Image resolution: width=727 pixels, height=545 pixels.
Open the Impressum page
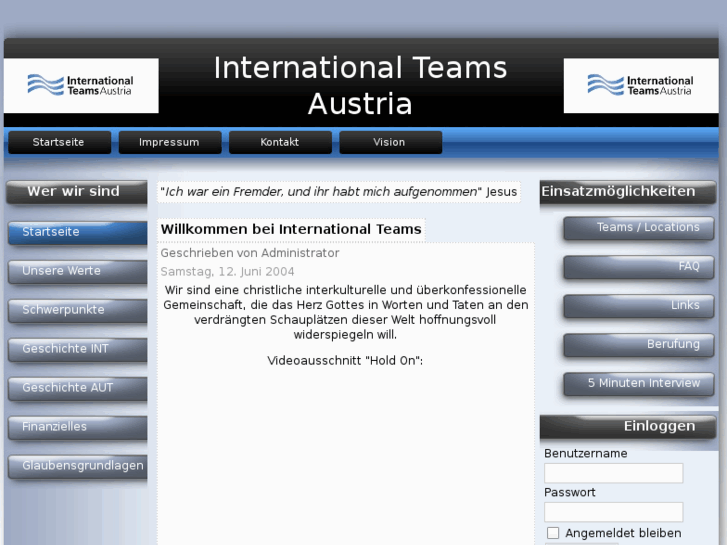click(170, 142)
